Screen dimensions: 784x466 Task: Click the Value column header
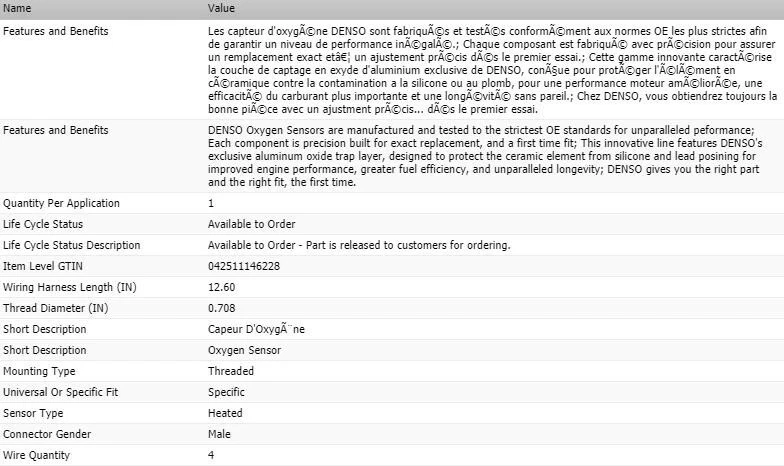(x=221, y=8)
